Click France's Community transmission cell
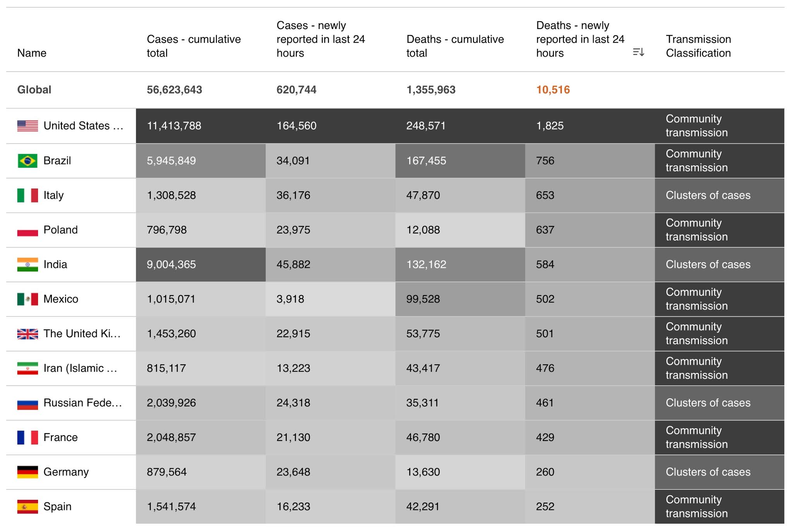 (x=696, y=438)
